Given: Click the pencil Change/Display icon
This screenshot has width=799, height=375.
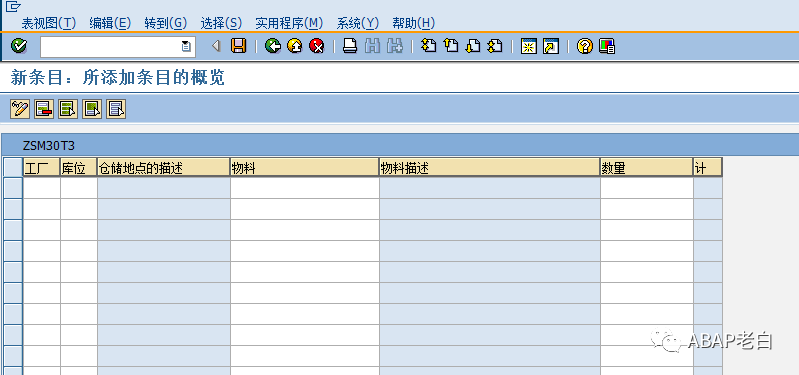Looking at the screenshot, I should 20,109.
